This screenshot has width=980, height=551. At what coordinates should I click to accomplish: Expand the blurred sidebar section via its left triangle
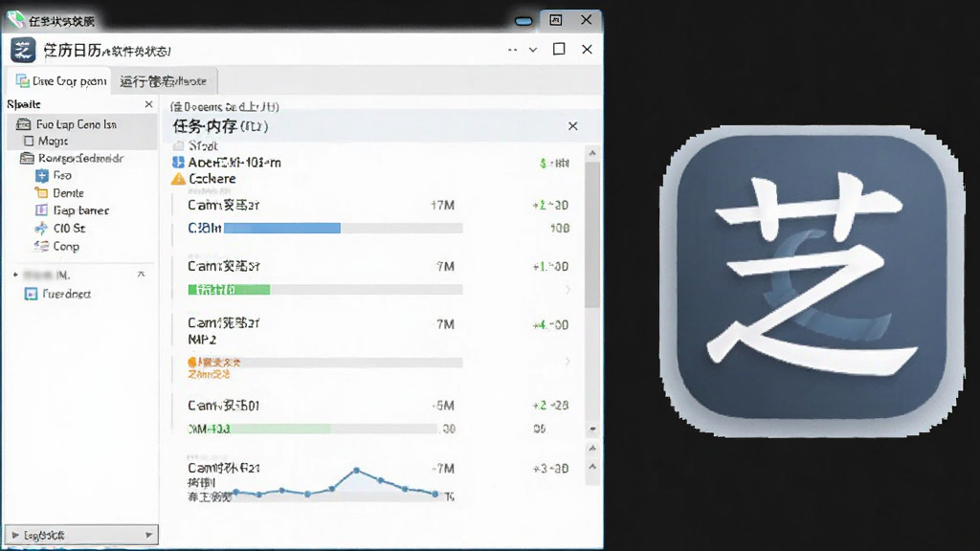(15, 275)
